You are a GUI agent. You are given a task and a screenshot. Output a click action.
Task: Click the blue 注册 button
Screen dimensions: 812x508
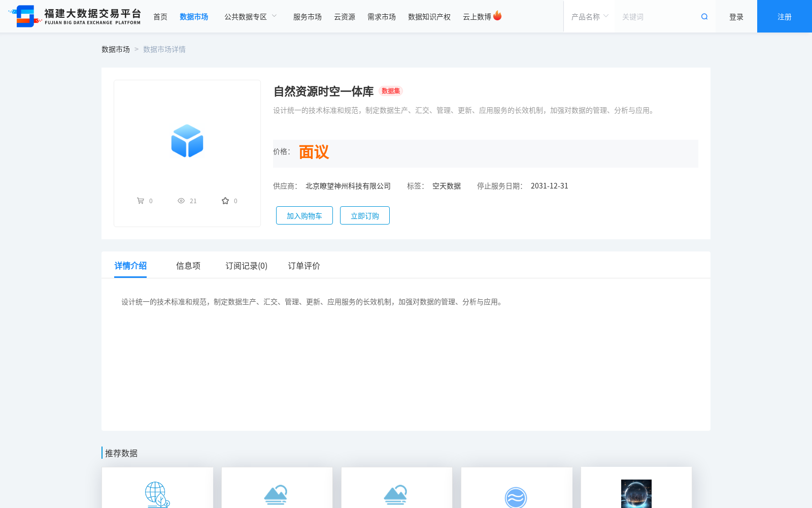[x=785, y=16]
